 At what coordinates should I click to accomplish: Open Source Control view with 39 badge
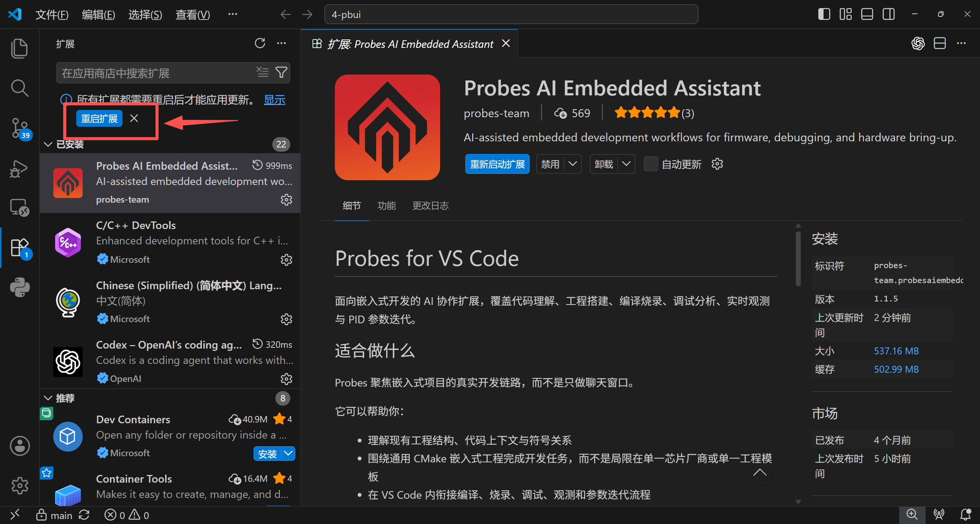20,128
